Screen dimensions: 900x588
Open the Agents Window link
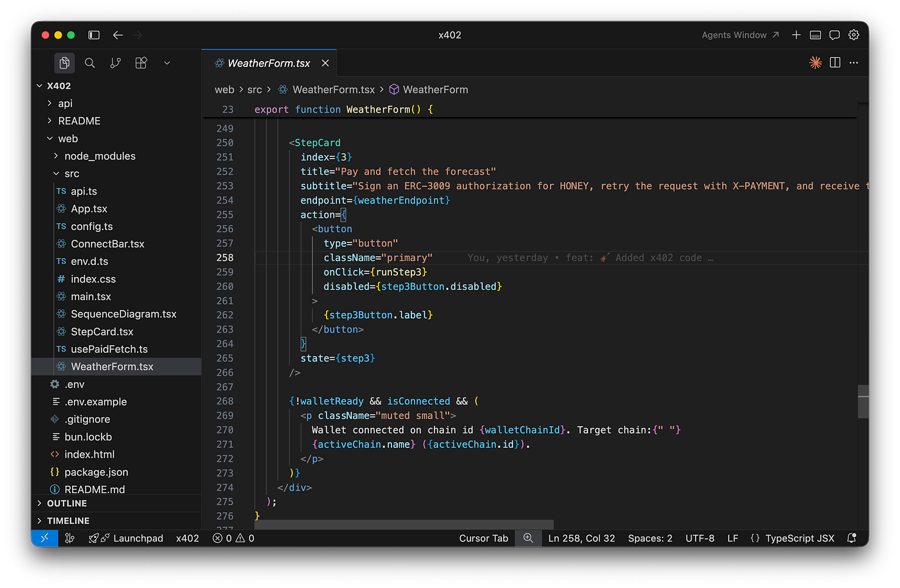740,35
